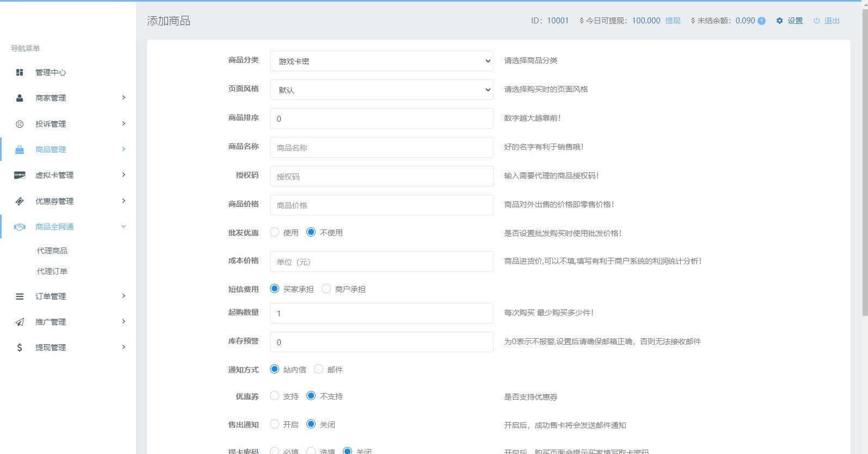This screenshot has height=454, width=868.
Task: Click the 管理中心 dashboard grid icon
Action: point(20,72)
